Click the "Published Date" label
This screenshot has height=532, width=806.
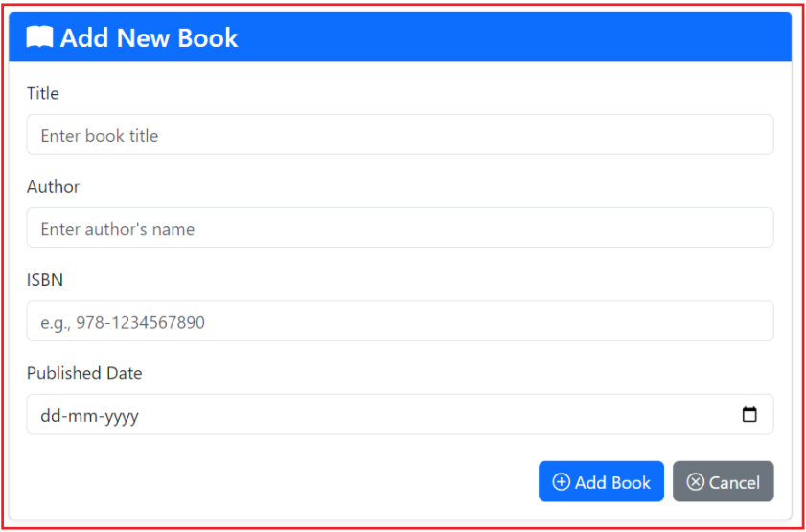[84, 373]
